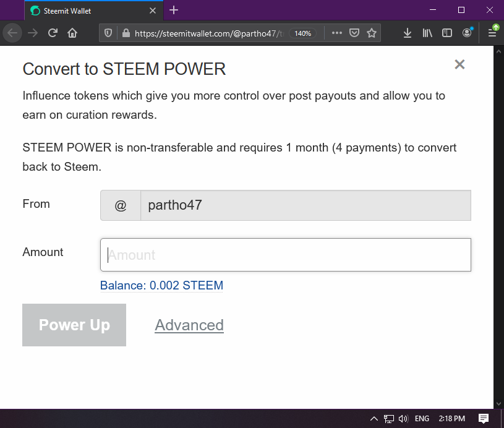Open the clock showing 2:18 PM
The height and width of the screenshot is (428, 504).
[x=452, y=418]
